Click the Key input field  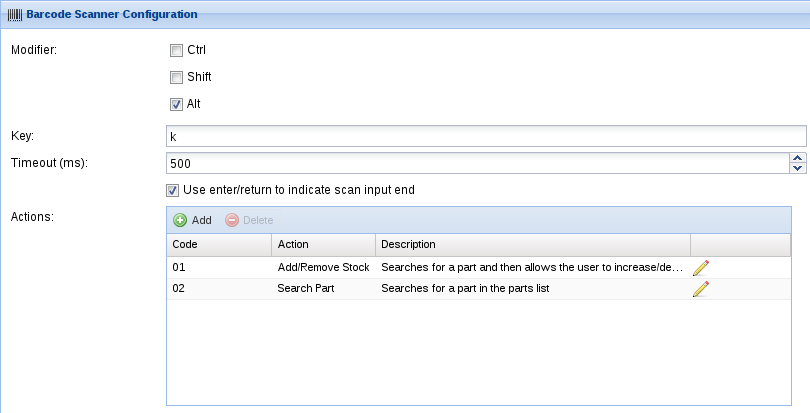click(x=486, y=137)
